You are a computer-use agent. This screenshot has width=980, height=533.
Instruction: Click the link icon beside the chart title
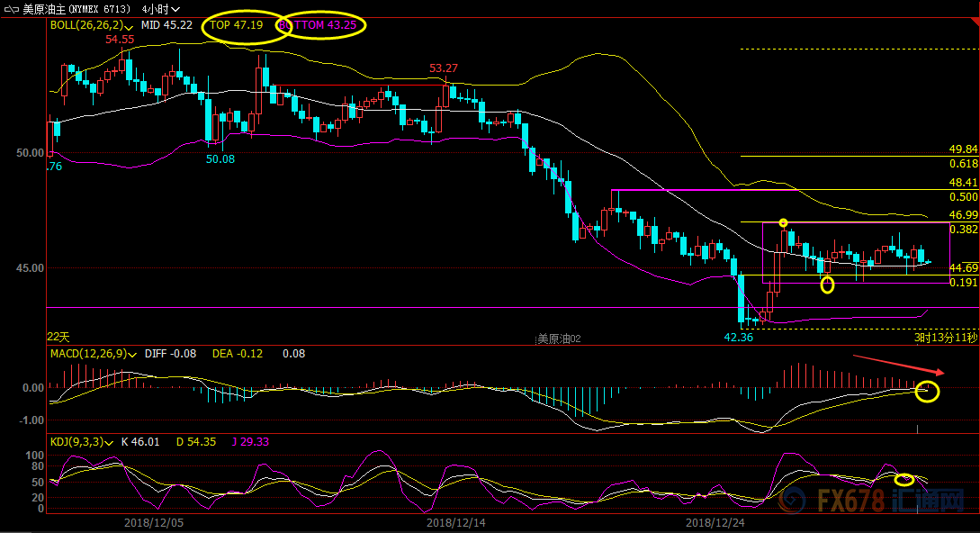click(10, 9)
